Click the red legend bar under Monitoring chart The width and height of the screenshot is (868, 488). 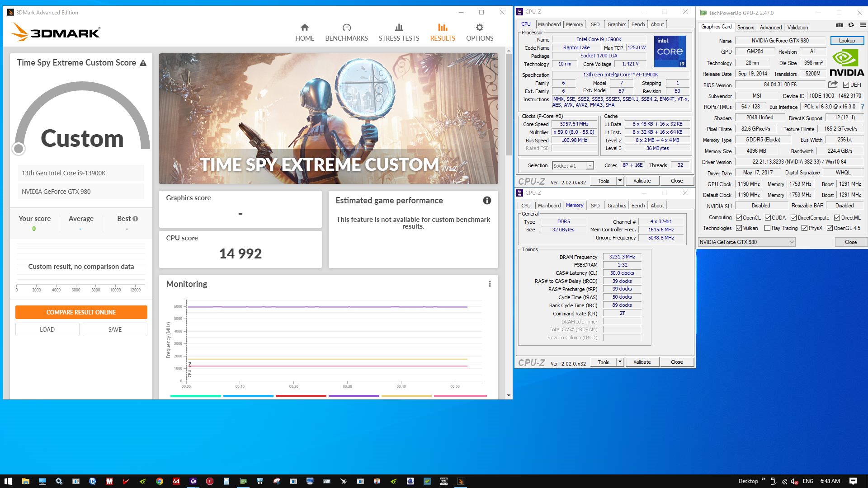(x=301, y=396)
